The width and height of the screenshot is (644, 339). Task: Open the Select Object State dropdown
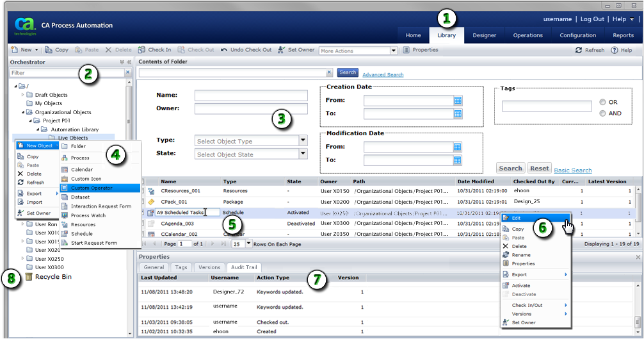[x=303, y=154]
